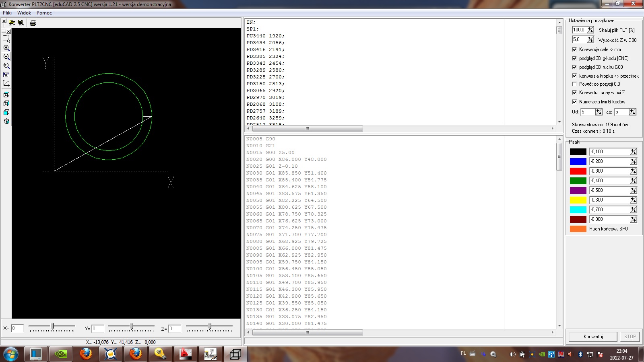Screen dimensions: 644x362
Task: Open the Pomoc menu
Action: click(x=44, y=13)
